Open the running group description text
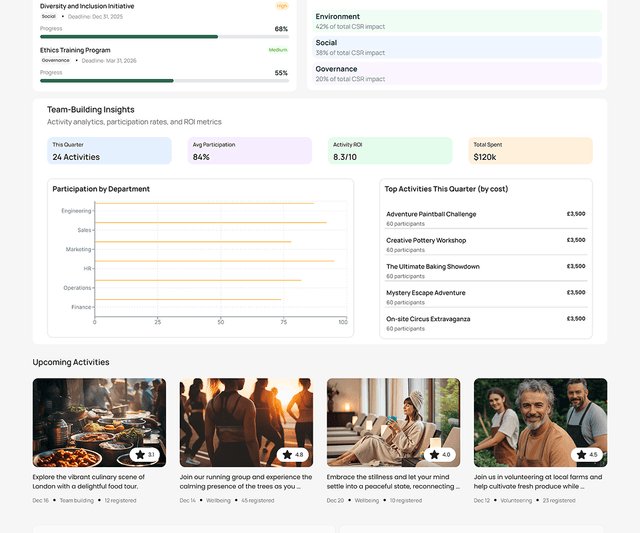This screenshot has height=533, width=640. click(x=246, y=482)
